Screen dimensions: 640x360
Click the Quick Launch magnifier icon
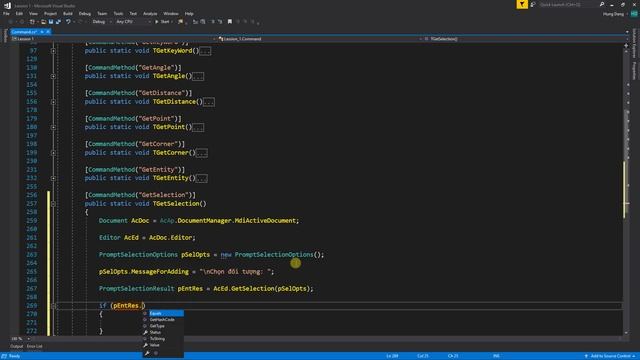coord(602,4)
